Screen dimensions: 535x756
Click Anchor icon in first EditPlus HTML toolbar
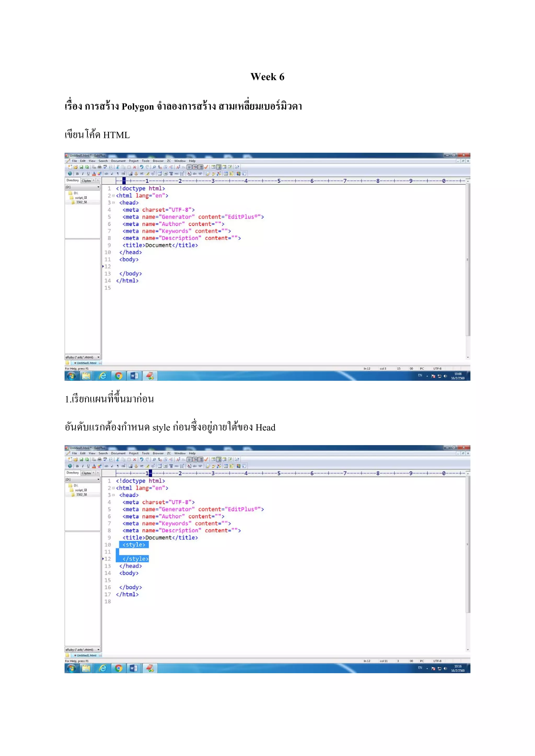click(x=136, y=174)
